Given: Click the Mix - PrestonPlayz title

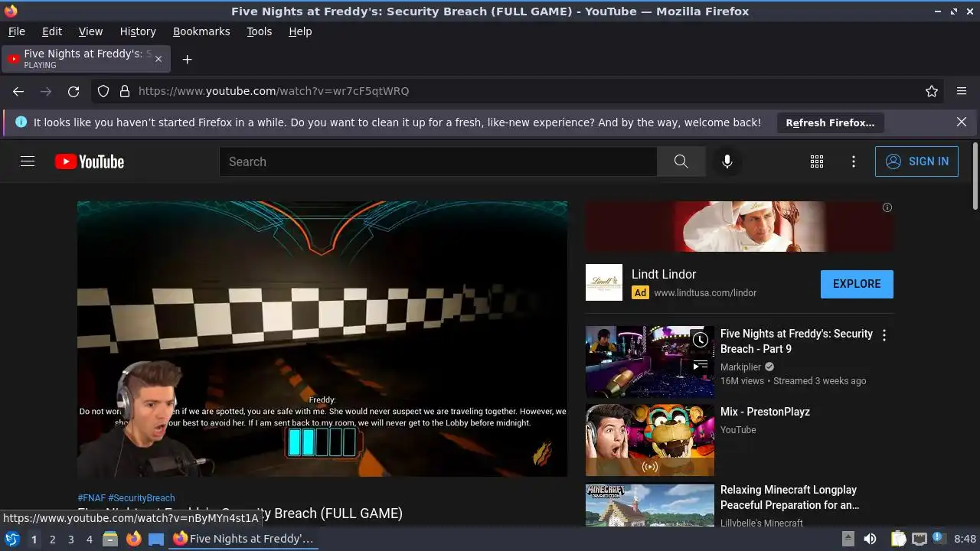Looking at the screenshot, I should (x=765, y=412).
